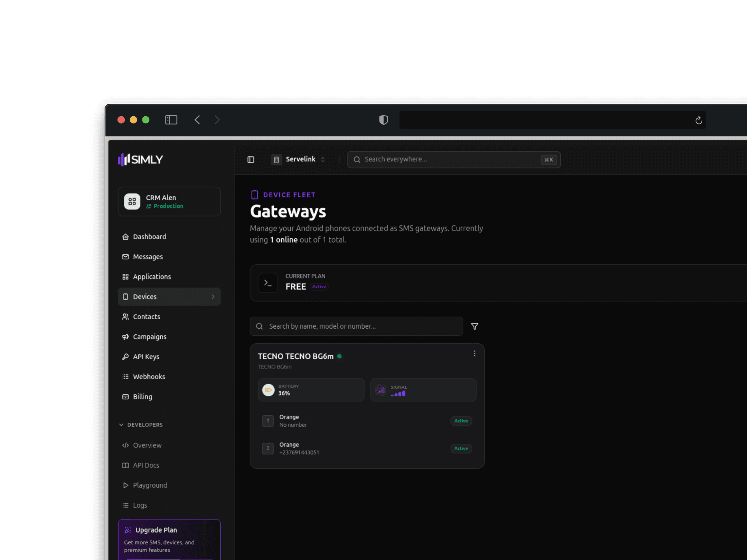747x560 pixels.
Task: Click the Search everywhere field
Action: [428, 159]
